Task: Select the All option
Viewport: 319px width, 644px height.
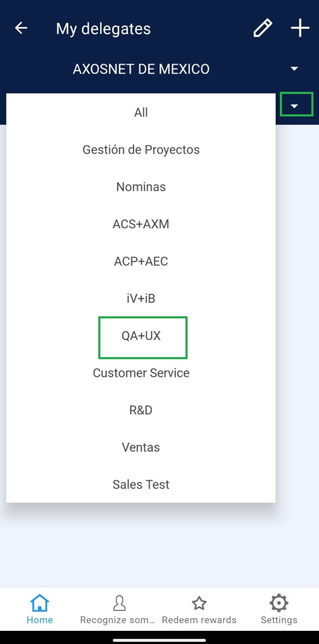Action: [141, 113]
